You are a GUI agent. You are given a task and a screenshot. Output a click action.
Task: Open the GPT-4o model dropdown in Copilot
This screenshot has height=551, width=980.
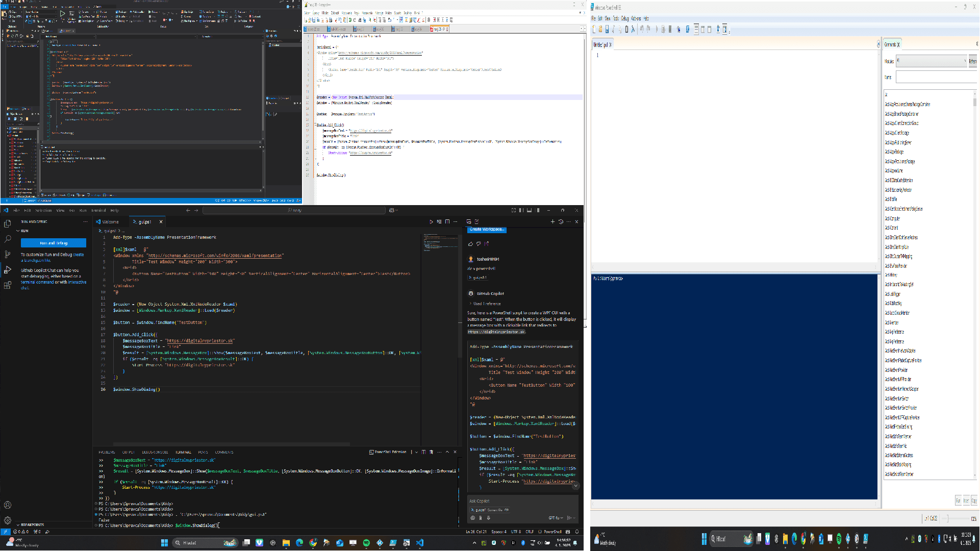555,518
